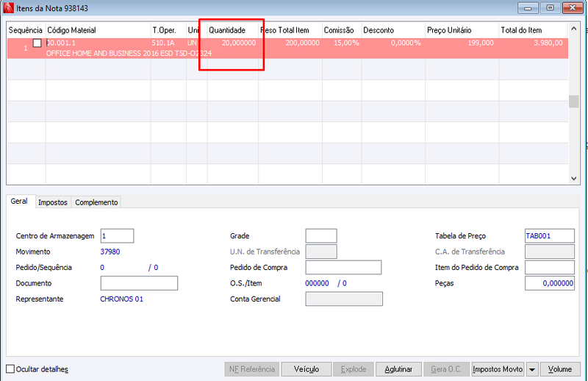
Task: Click the discount value 0,0000%
Action: (x=406, y=43)
